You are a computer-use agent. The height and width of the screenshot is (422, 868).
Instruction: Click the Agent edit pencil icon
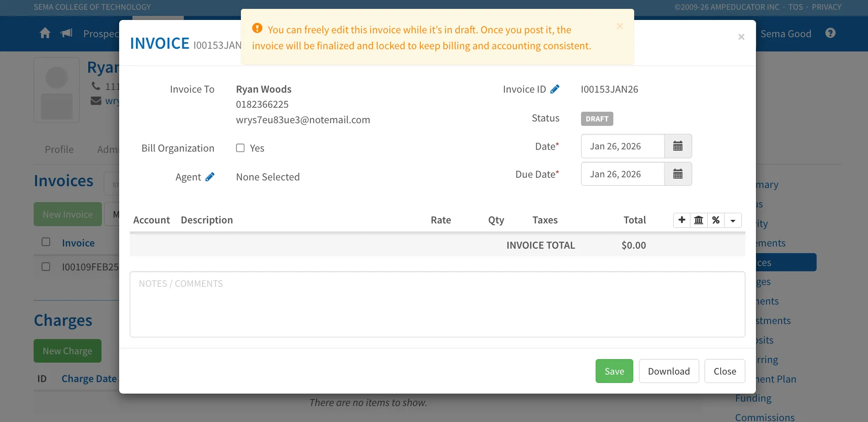210,177
